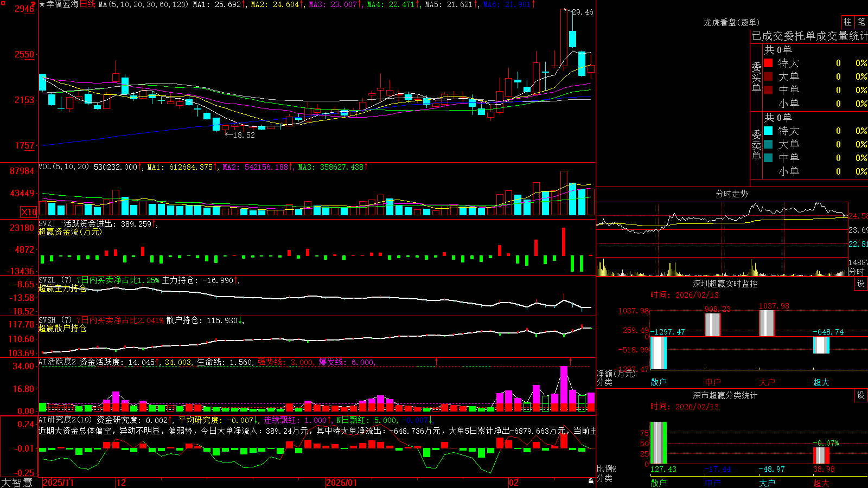This screenshot has width=868, height=488.
Task: Click the AI活跃度2 indicator label
Action: (58, 362)
